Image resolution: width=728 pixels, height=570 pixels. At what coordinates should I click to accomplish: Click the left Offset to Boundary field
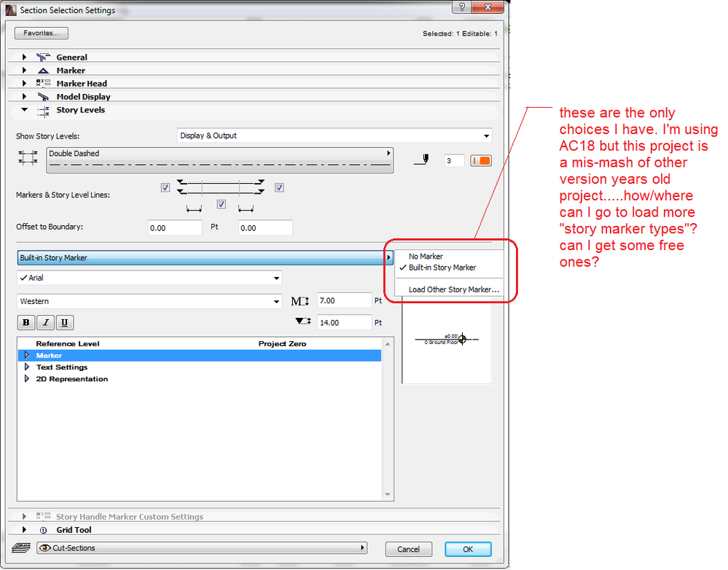coord(175,227)
